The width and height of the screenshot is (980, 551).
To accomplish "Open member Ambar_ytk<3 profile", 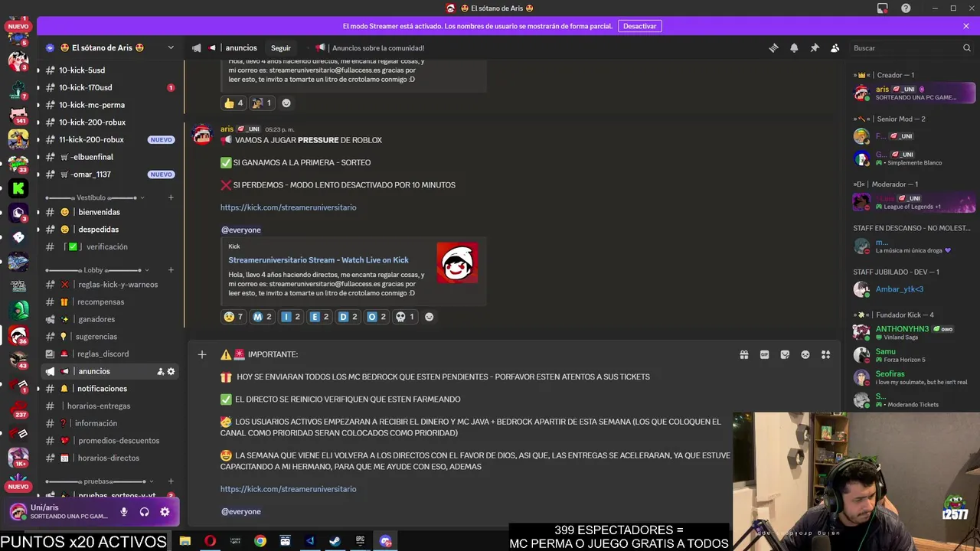I will 914,289.
